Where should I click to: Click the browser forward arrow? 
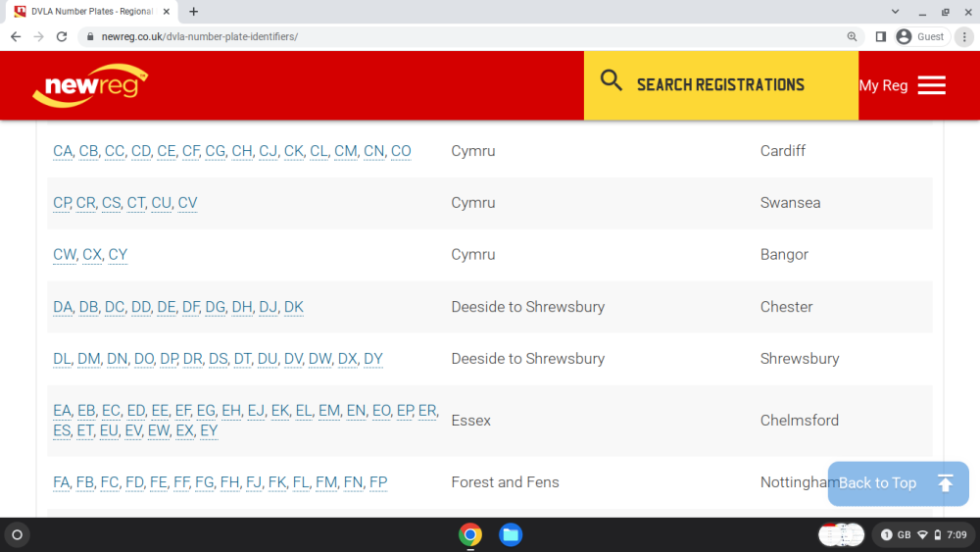[39, 37]
